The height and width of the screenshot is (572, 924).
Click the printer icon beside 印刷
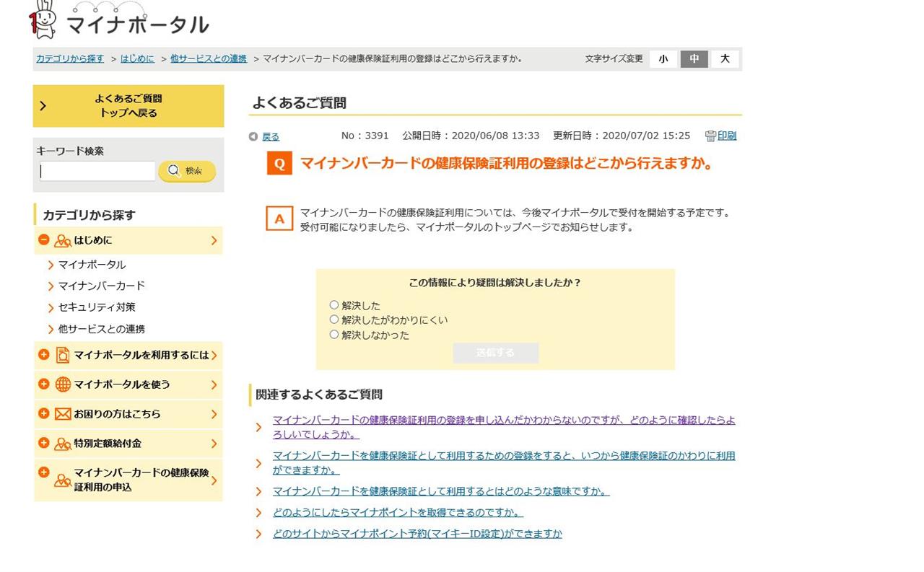710,136
